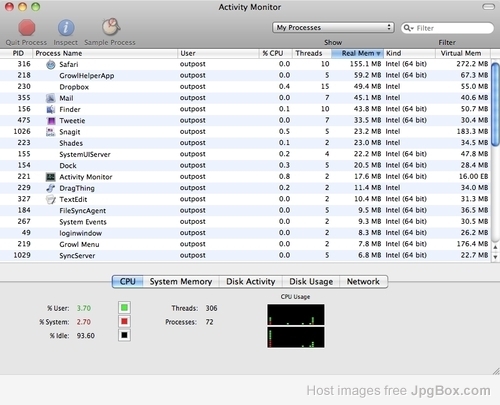Sort by Process Name column header
Screen dimensions: 500x405
(105, 53)
